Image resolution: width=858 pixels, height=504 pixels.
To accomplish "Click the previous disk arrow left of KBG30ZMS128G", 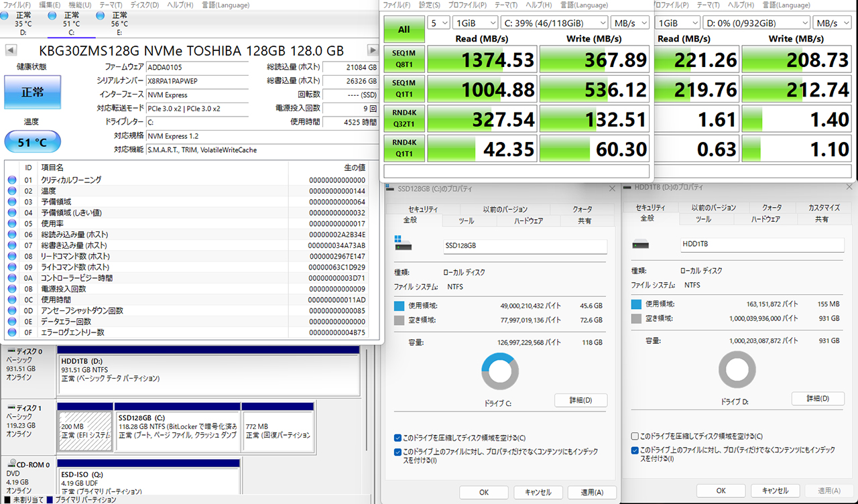I will (x=10, y=50).
